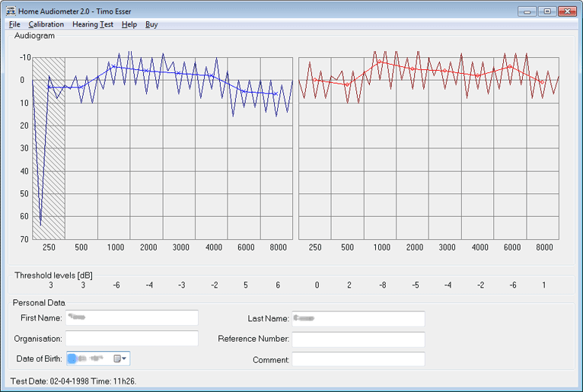Open the Buy menu
Screen dimensions: 583x392
click(151, 24)
